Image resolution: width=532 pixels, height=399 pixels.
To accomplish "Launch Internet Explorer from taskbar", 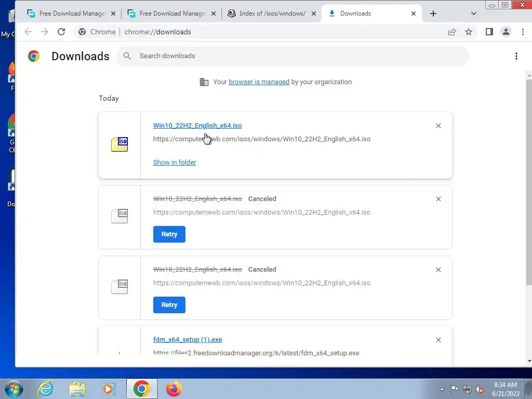I will [x=46, y=389].
